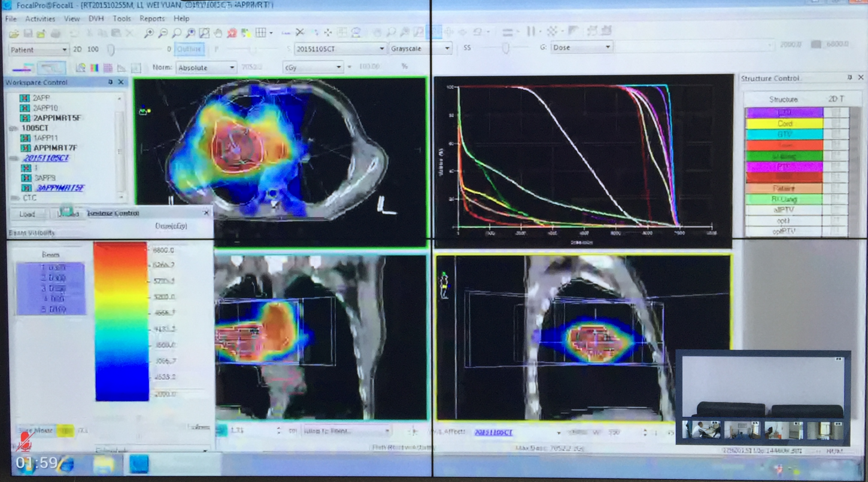The height and width of the screenshot is (482, 868).
Task: Open the File menu
Action: pyautogui.click(x=11, y=19)
